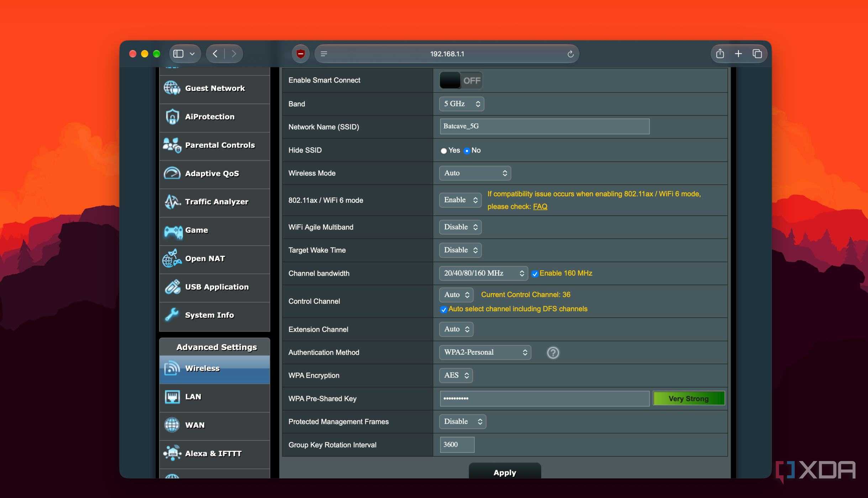The width and height of the screenshot is (868, 498).
Task: Open the ad blocker shield extension
Action: [x=301, y=54]
